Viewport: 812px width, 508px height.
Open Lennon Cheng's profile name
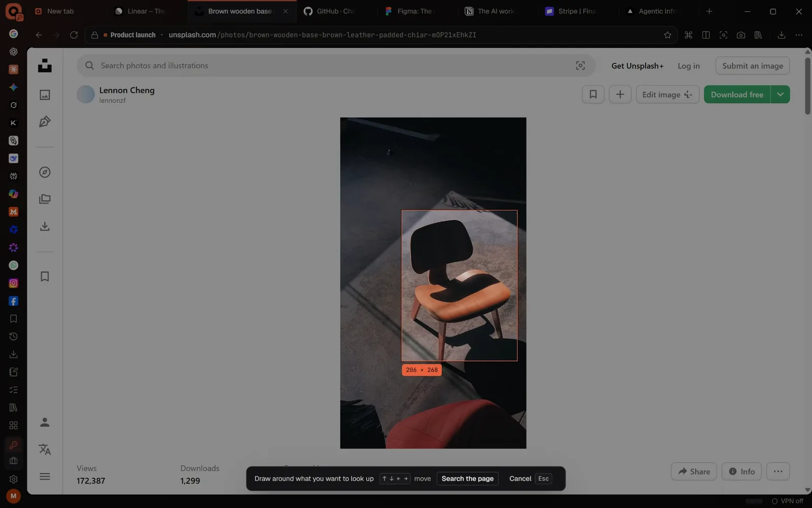127,90
